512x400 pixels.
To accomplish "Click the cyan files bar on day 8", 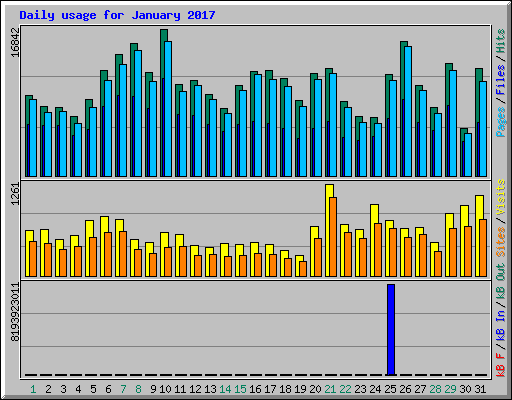I will tap(138, 113).
